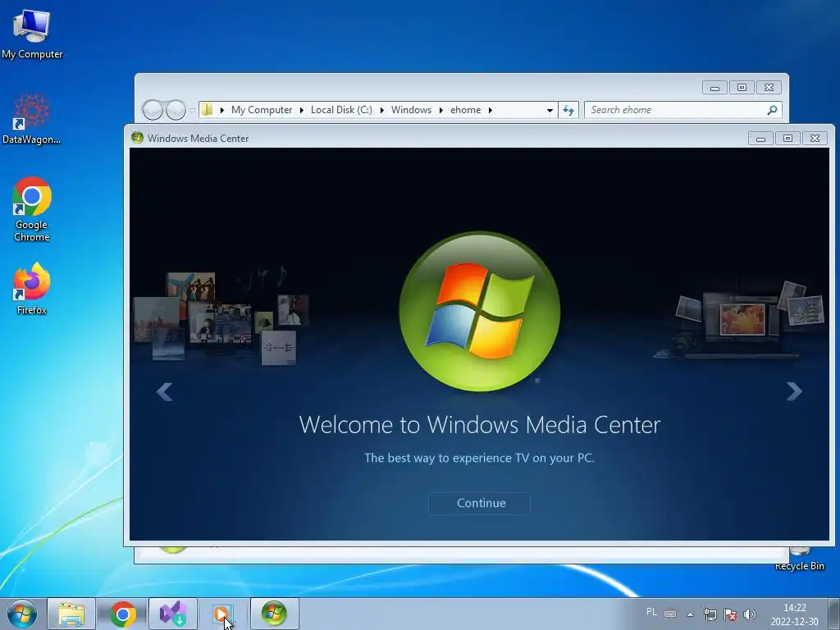
Task: Open recent locations dropdown in Explorer
Action: pyautogui.click(x=192, y=111)
